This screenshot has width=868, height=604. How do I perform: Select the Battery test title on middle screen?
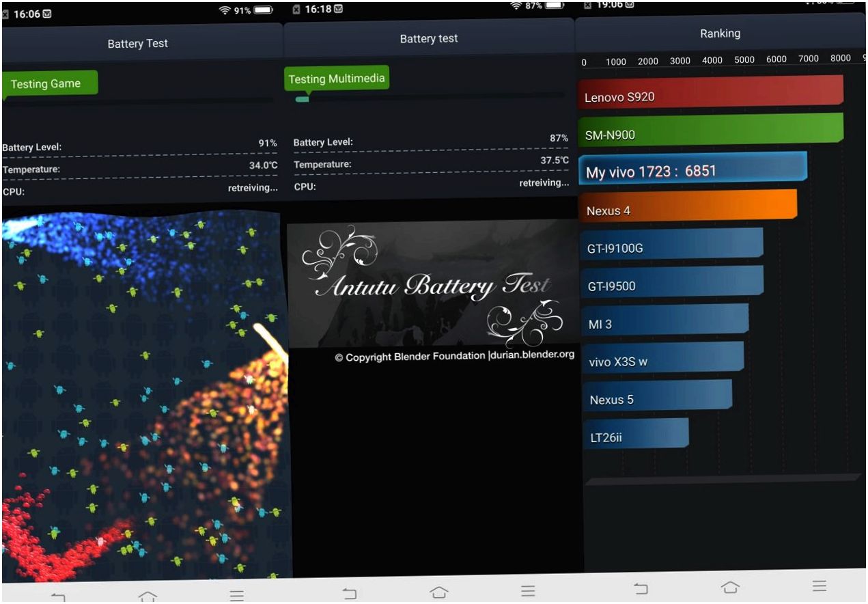coord(429,38)
